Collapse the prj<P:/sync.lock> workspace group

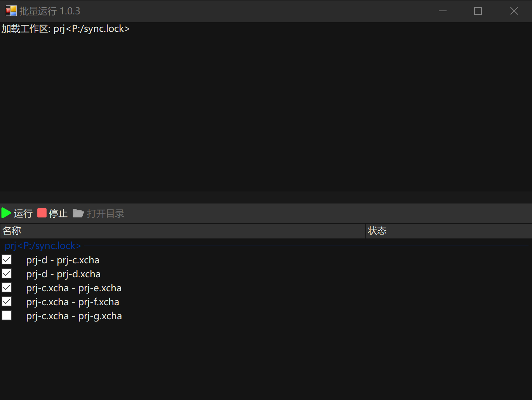point(43,245)
